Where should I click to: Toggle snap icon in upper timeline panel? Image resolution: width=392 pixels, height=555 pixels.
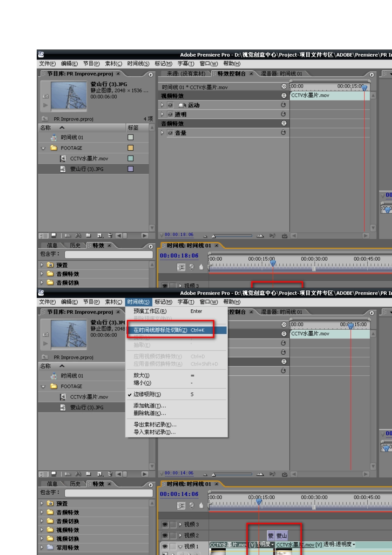pyautogui.click(x=181, y=267)
